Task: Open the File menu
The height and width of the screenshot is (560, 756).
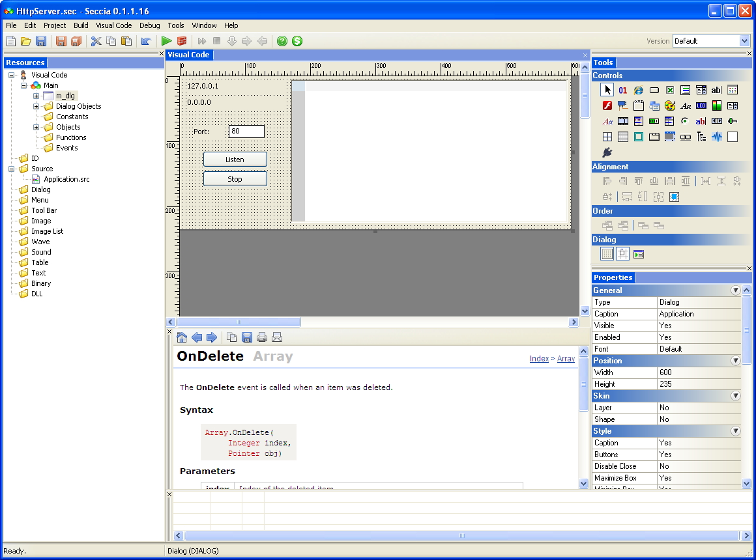Action: coord(11,25)
